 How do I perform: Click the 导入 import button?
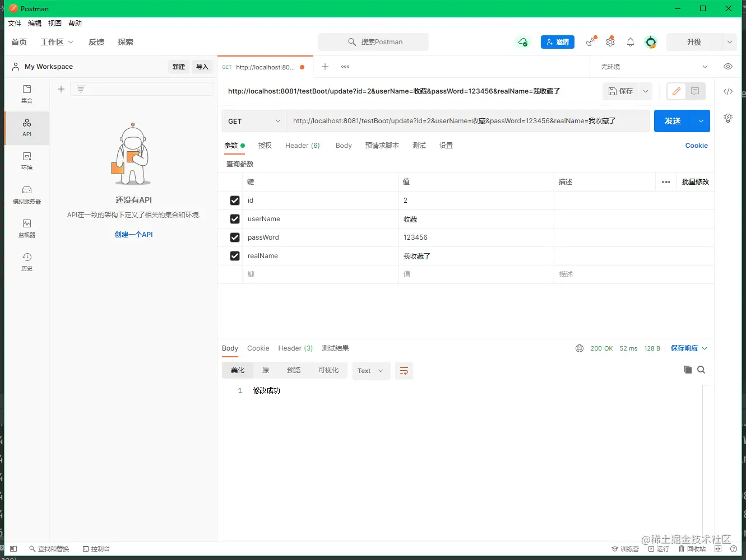point(202,67)
